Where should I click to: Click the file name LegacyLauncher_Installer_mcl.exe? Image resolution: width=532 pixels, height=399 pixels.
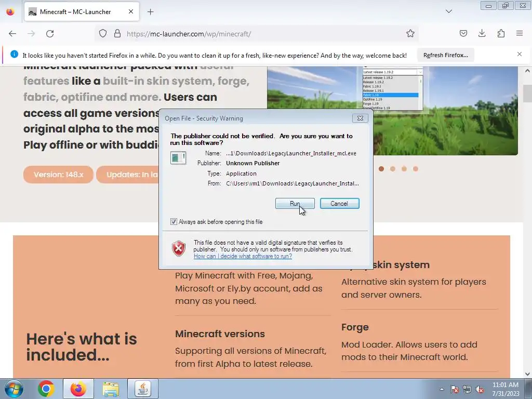(312, 153)
